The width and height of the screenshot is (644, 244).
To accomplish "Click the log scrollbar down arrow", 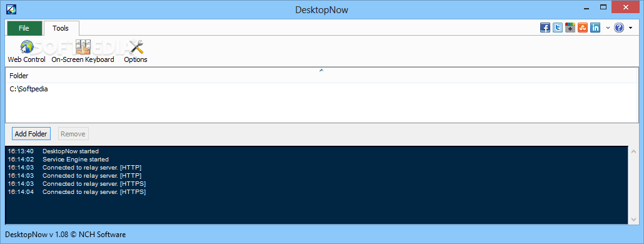I will coord(634,220).
